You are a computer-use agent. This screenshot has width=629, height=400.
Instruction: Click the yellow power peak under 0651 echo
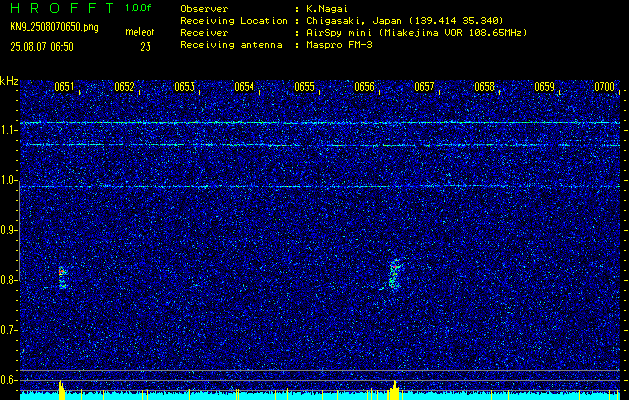click(61, 390)
